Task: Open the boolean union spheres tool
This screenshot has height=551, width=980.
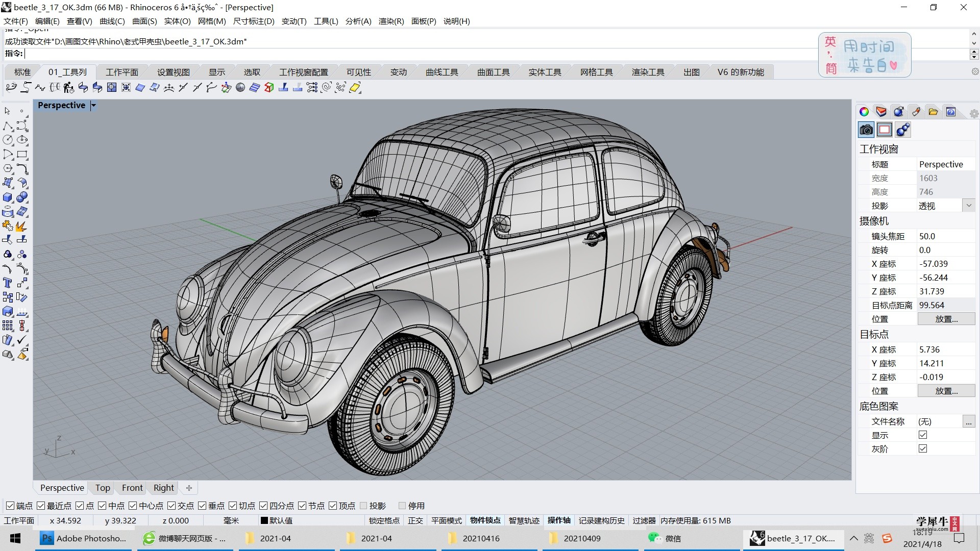Action: point(22,197)
